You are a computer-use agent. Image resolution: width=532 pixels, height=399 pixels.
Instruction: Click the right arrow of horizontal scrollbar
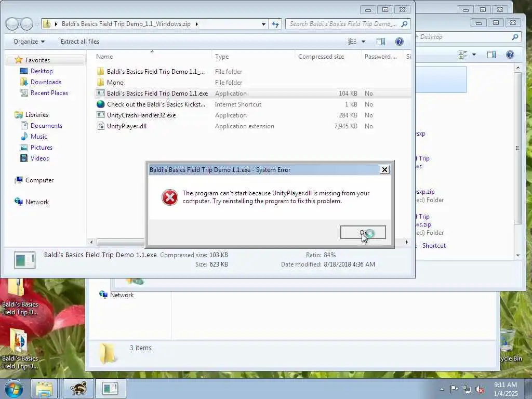[407, 242]
